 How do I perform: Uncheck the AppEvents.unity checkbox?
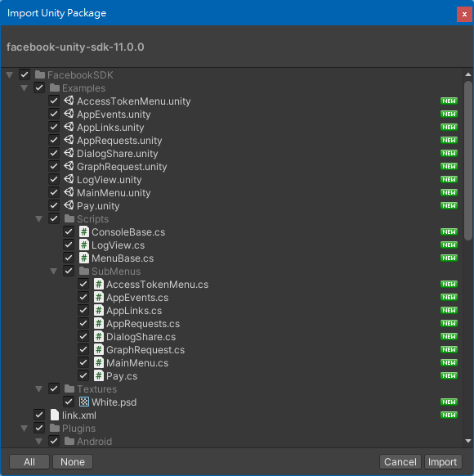54,114
